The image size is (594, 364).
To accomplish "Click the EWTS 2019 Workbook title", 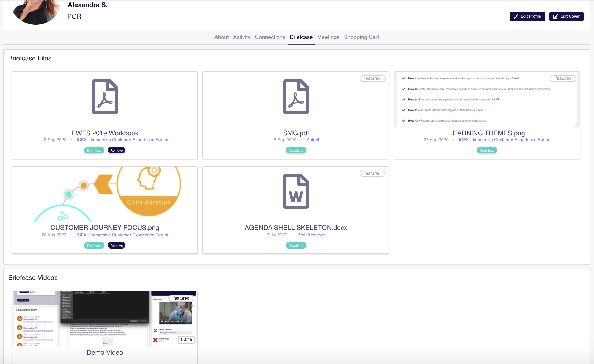I will click(x=105, y=133).
